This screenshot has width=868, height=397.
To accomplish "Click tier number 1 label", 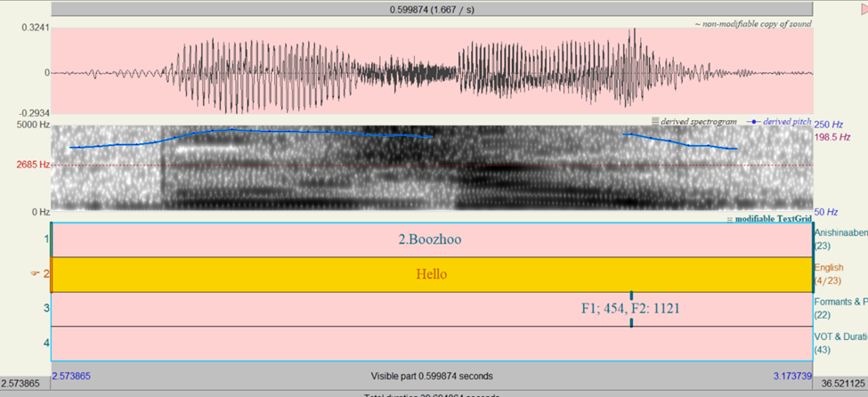I will pyautogui.click(x=46, y=239).
